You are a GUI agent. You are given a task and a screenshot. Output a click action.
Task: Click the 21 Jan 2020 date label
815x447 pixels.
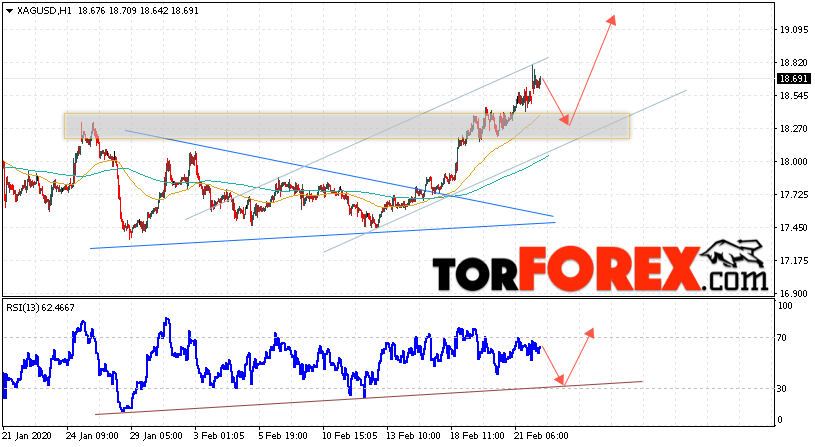(x=27, y=435)
